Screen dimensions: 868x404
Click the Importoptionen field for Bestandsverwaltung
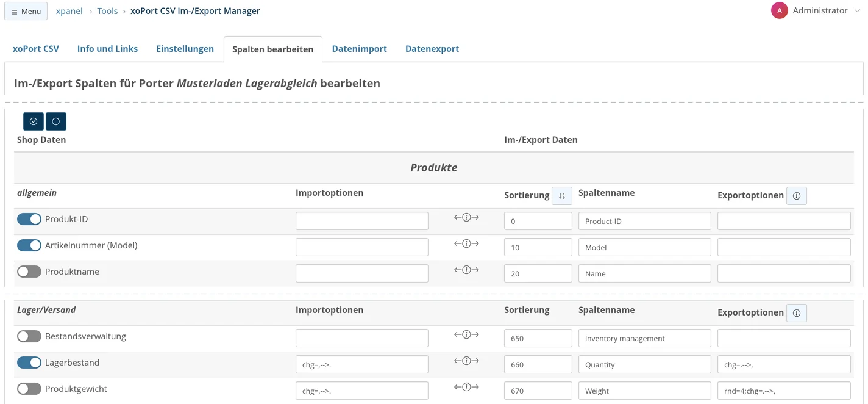point(362,338)
